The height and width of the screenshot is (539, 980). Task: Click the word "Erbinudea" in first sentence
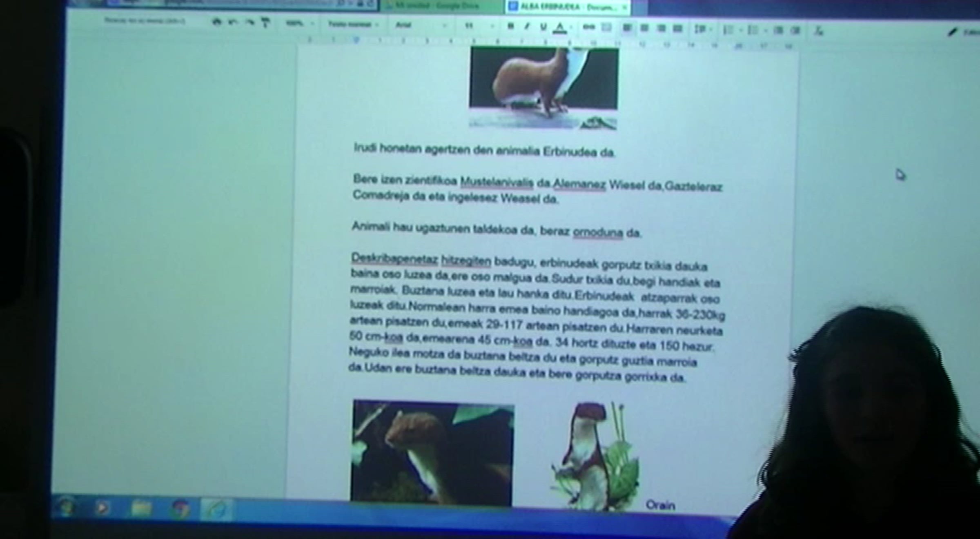click(x=569, y=151)
